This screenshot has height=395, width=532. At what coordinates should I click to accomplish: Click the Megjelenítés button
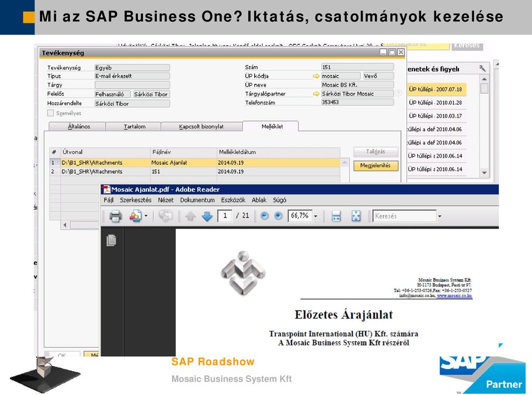pos(375,165)
